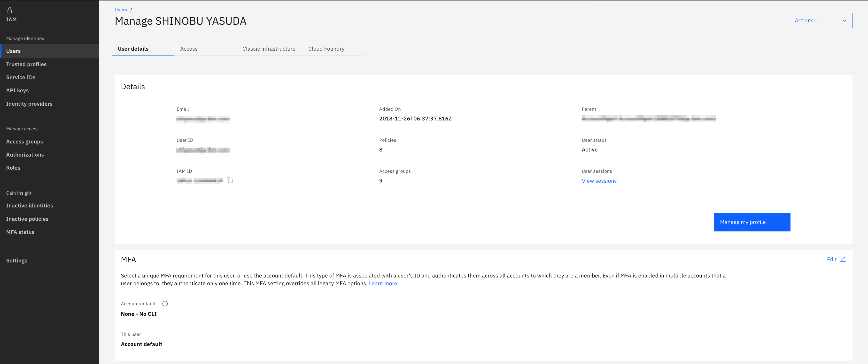Viewport: 868px width, 364px height.
Task: Open Trusted profiles from the sidebar
Action: (26, 64)
